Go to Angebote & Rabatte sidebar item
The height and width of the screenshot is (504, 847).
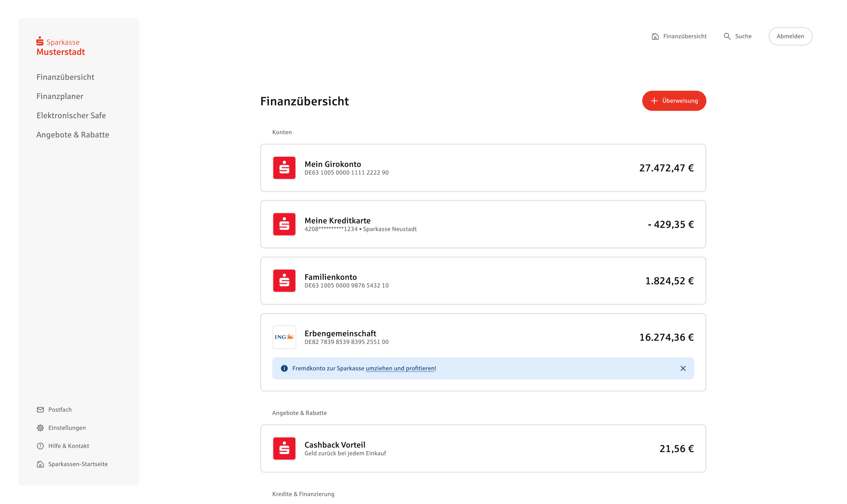coord(73,135)
